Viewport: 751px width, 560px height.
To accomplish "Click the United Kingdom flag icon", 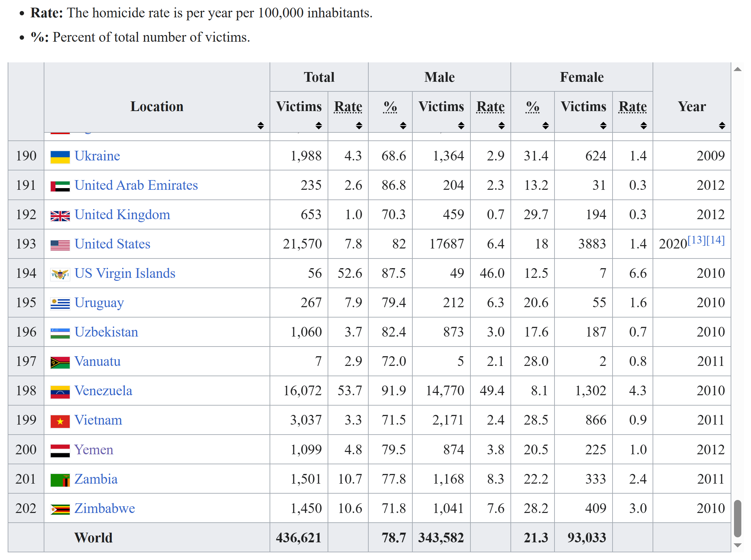I will point(60,216).
